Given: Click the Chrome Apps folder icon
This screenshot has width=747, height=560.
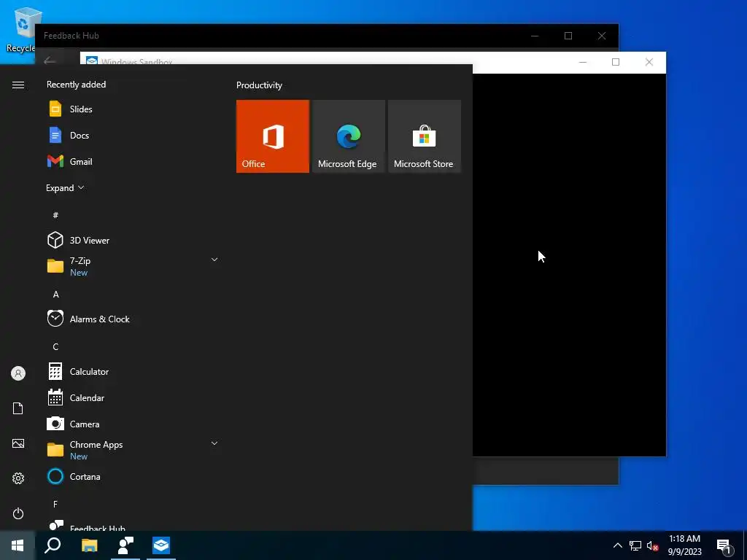Looking at the screenshot, I should click(55, 449).
